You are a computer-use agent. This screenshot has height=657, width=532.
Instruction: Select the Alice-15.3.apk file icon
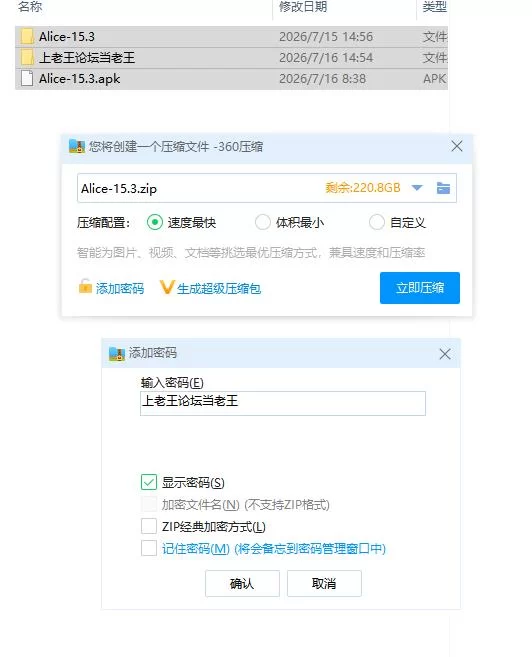(27, 78)
